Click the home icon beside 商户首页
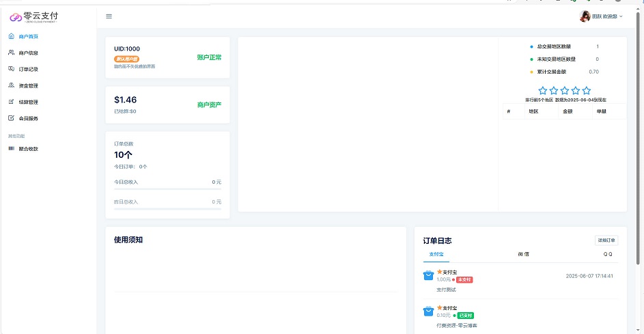 click(x=11, y=36)
